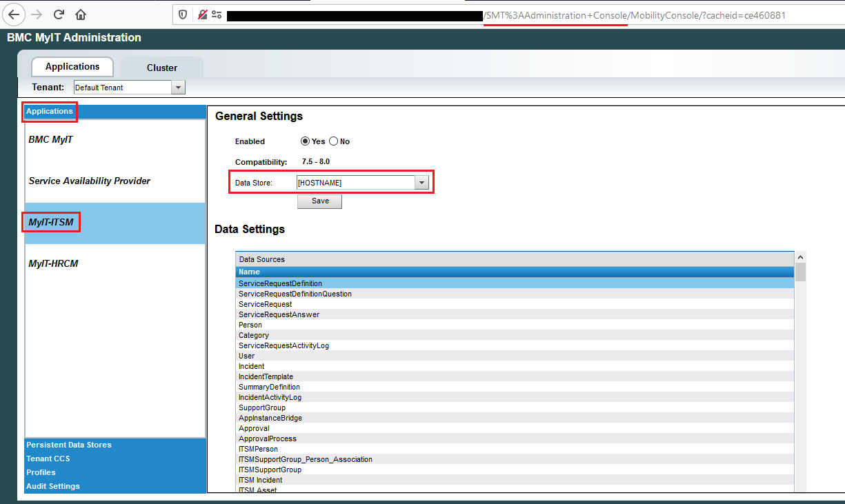Open the Tenant dropdown arrow
The image size is (845, 504).
pyautogui.click(x=178, y=88)
